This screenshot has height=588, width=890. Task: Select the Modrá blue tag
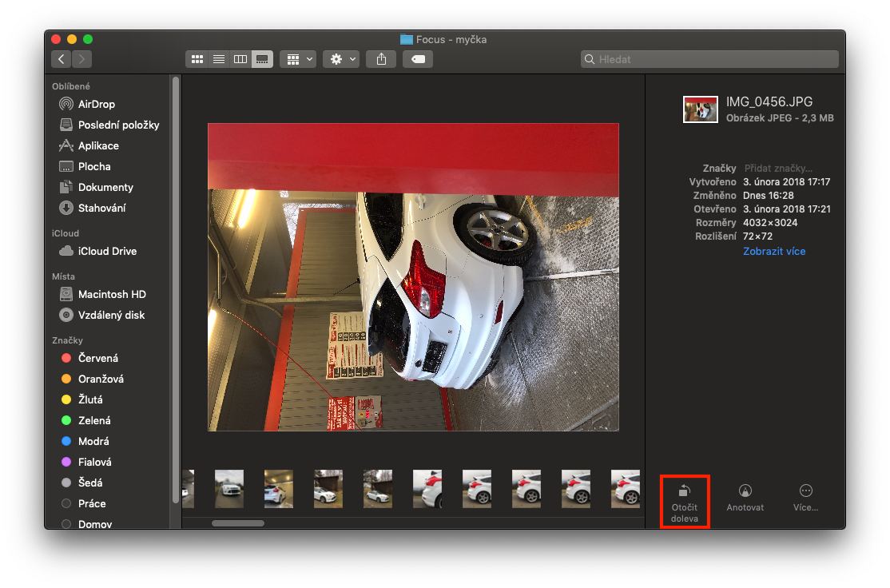pyautogui.click(x=93, y=441)
